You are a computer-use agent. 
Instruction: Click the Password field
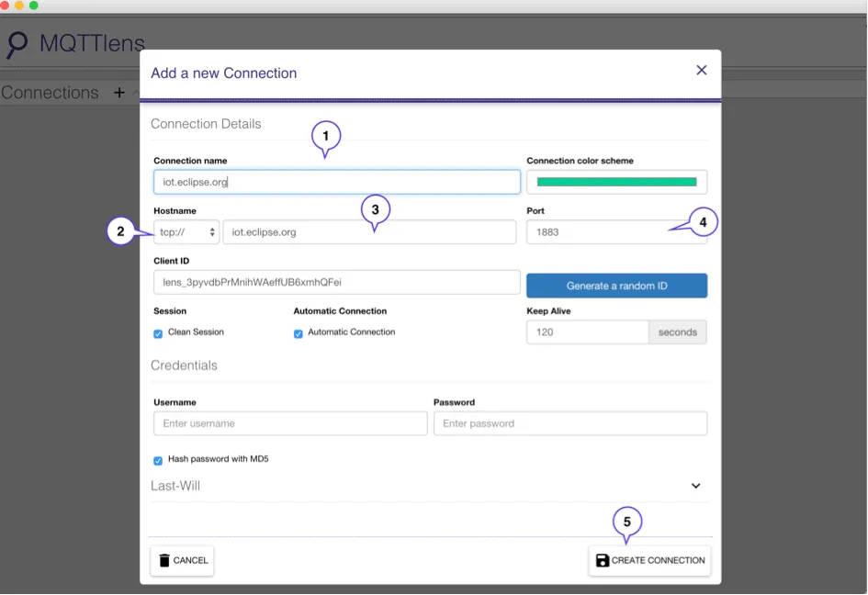coord(570,423)
